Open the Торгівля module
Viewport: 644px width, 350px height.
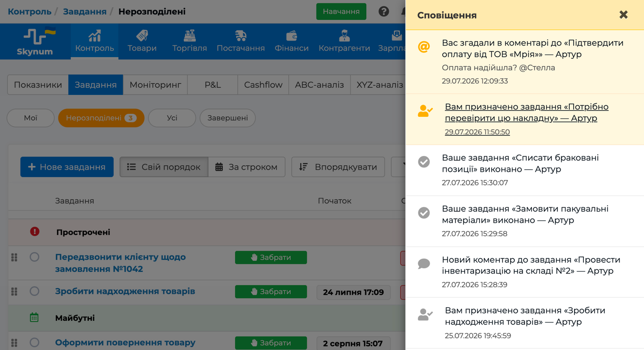pyautogui.click(x=189, y=42)
